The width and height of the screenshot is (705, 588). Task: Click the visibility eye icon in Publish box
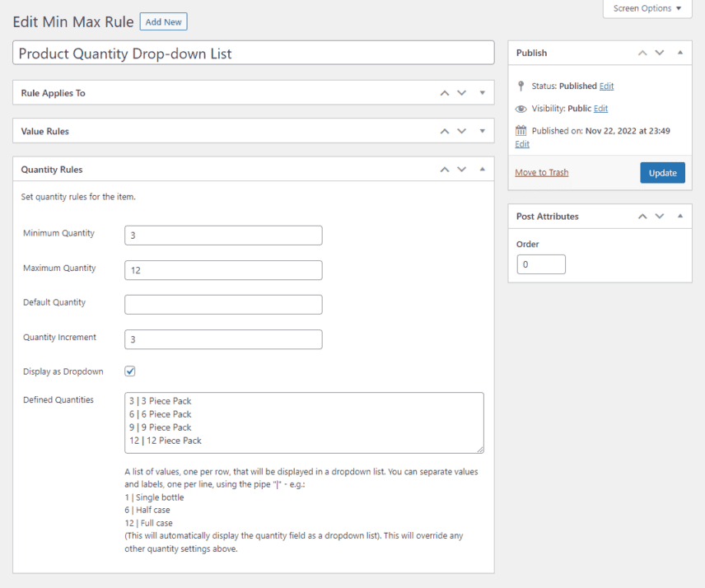pos(521,108)
